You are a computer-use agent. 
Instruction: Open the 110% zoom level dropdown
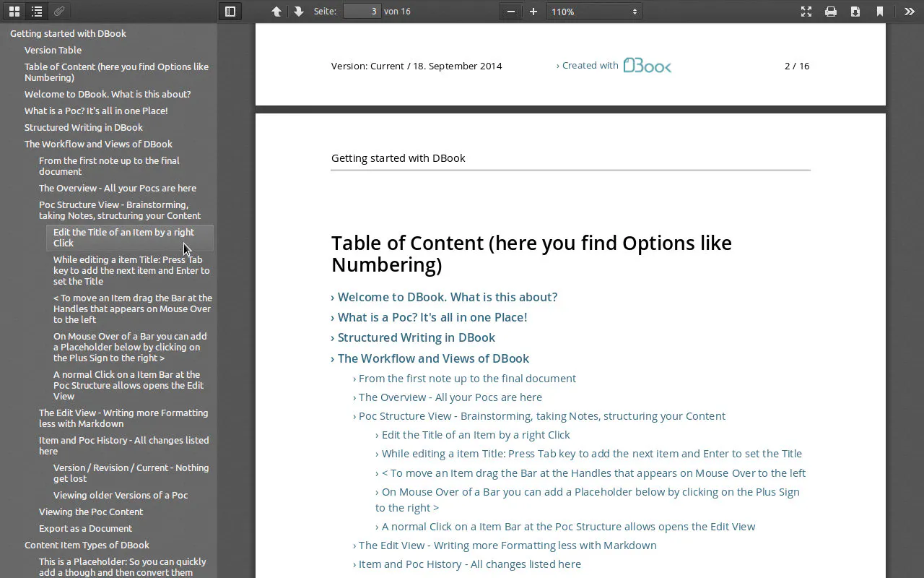tap(594, 12)
